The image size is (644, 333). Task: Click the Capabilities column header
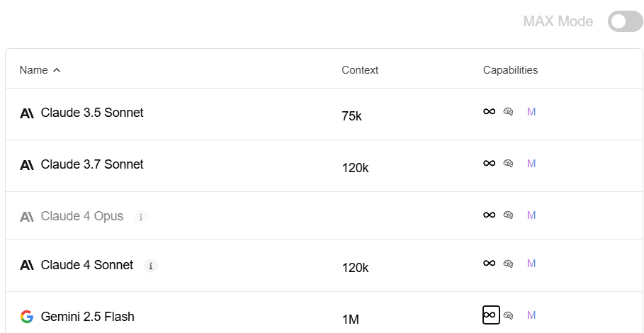510,70
